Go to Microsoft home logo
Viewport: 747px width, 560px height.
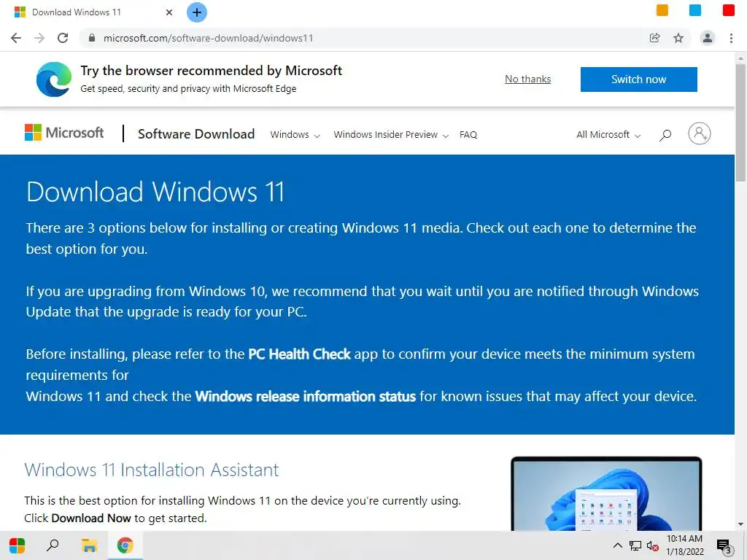point(64,133)
